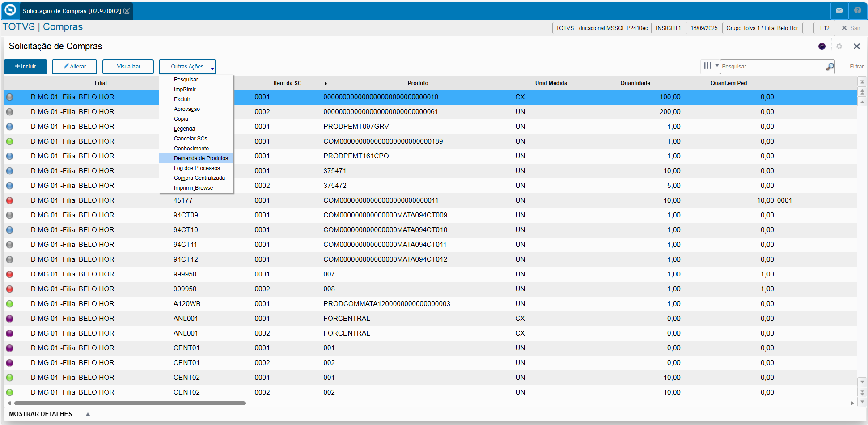Click into the Pesquisar search field

pyautogui.click(x=772, y=67)
